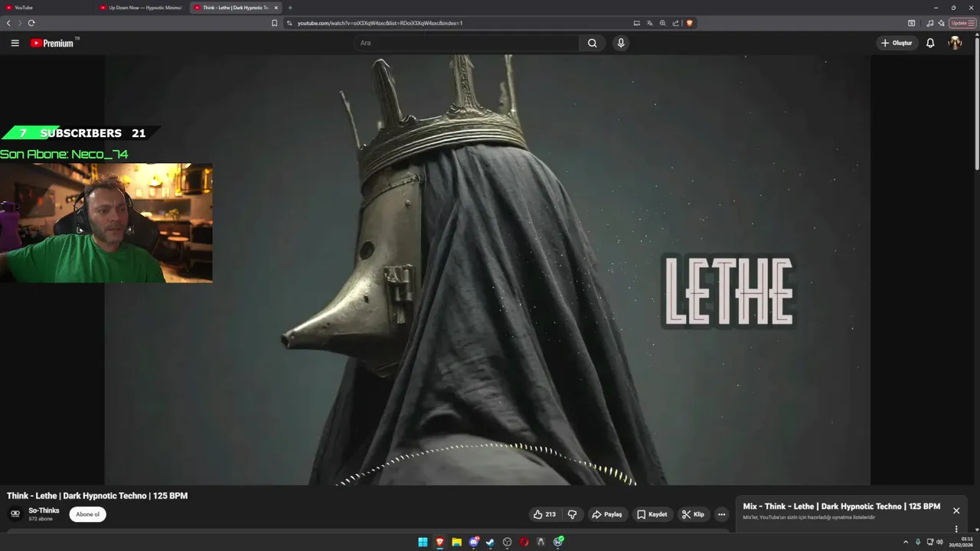
Task: Subscribe with the Abone ol button
Action: (x=87, y=514)
